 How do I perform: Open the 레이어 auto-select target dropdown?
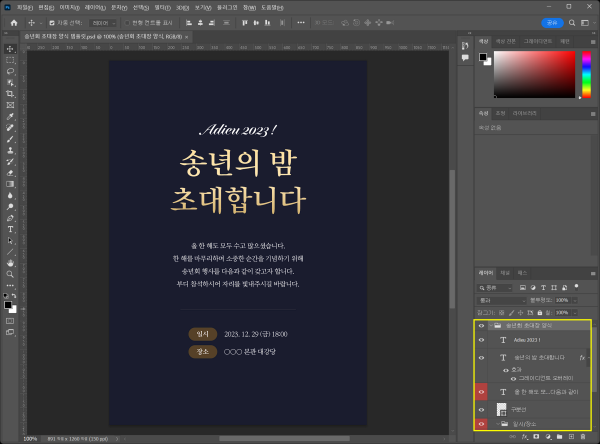[x=103, y=21]
